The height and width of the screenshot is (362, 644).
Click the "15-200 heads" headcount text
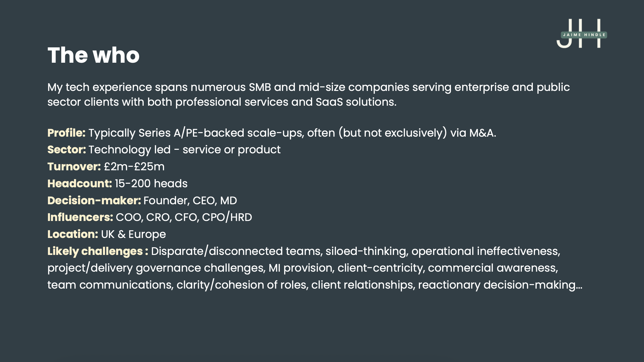[151, 184]
